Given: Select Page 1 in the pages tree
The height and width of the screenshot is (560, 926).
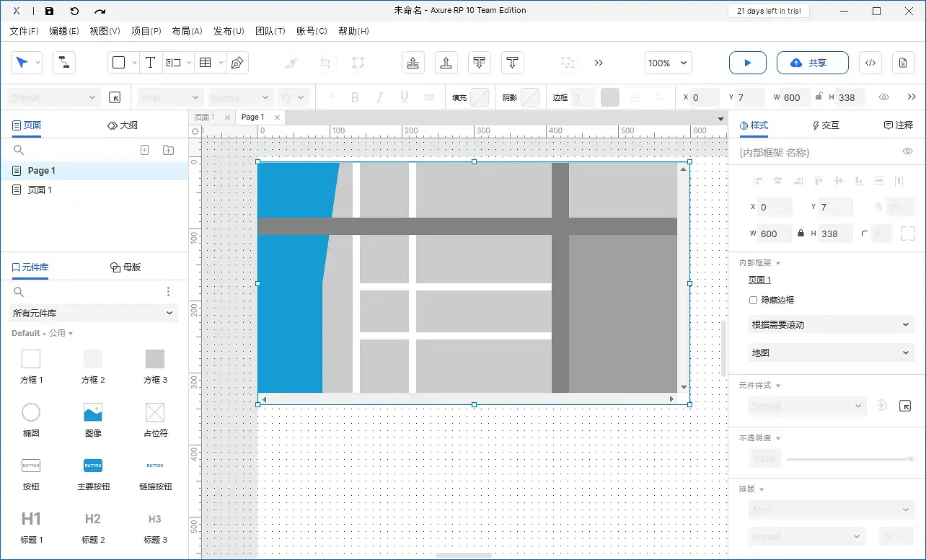Looking at the screenshot, I should 41,171.
